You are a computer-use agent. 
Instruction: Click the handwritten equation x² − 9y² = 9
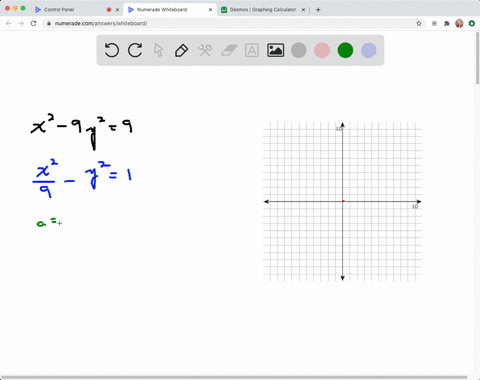pyautogui.click(x=82, y=131)
